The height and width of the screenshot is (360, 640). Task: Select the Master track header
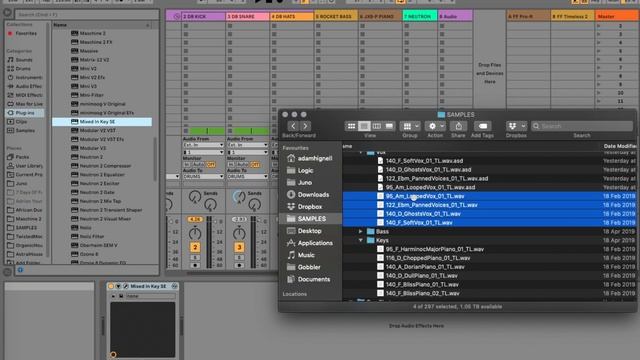[617, 16]
